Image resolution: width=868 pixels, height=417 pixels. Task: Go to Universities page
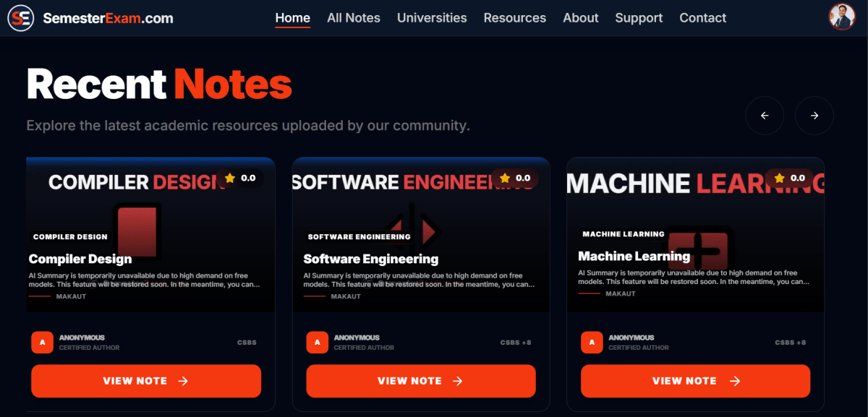pos(432,18)
